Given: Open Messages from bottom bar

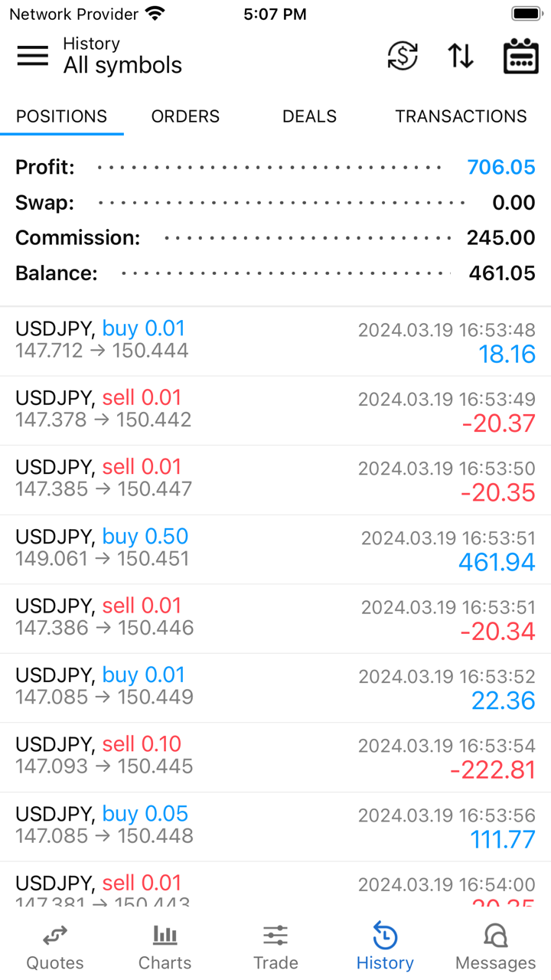Looking at the screenshot, I should pyautogui.click(x=495, y=946).
